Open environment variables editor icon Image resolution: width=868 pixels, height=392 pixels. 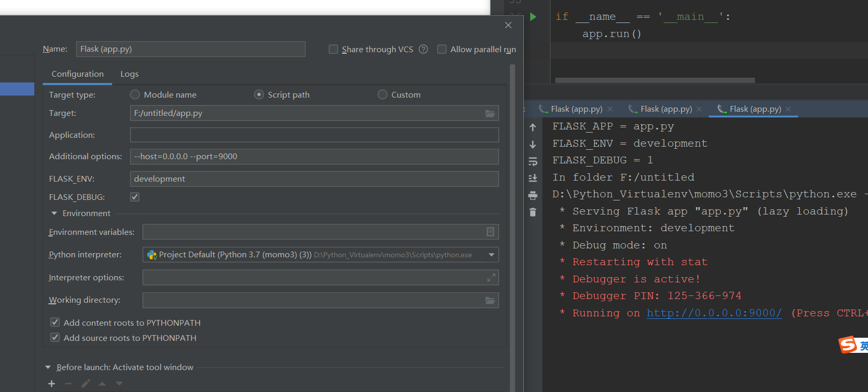coord(490,232)
